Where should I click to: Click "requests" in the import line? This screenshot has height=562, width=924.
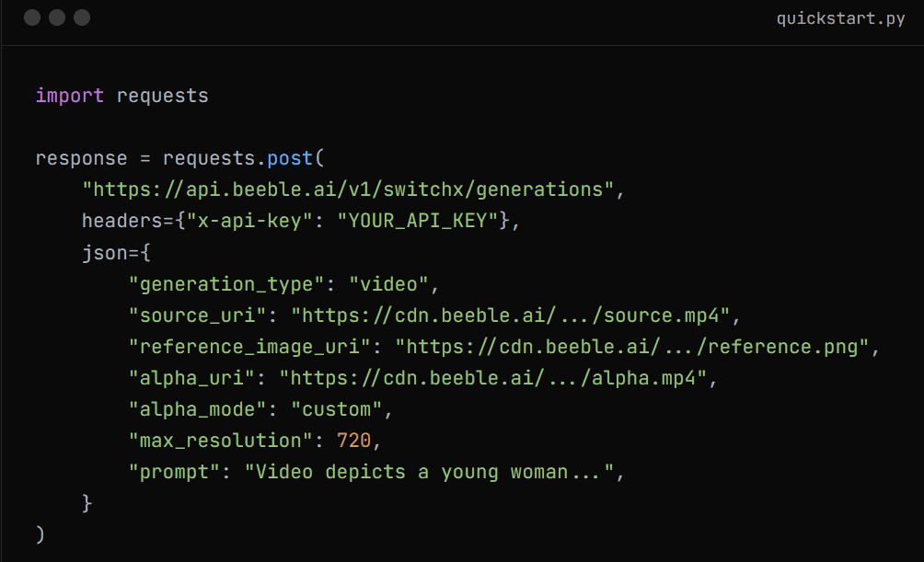163,96
